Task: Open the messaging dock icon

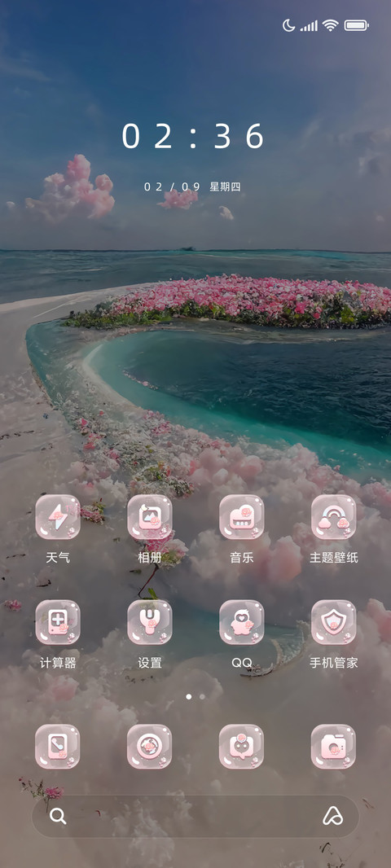Action: pyautogui.click(x=241, y=747)
